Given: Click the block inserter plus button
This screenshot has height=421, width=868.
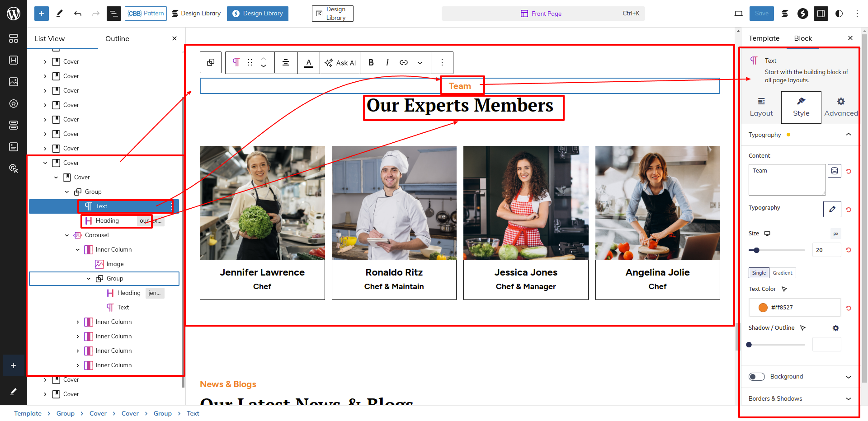Looking at the screenshot, I should [x=41, y=14].
